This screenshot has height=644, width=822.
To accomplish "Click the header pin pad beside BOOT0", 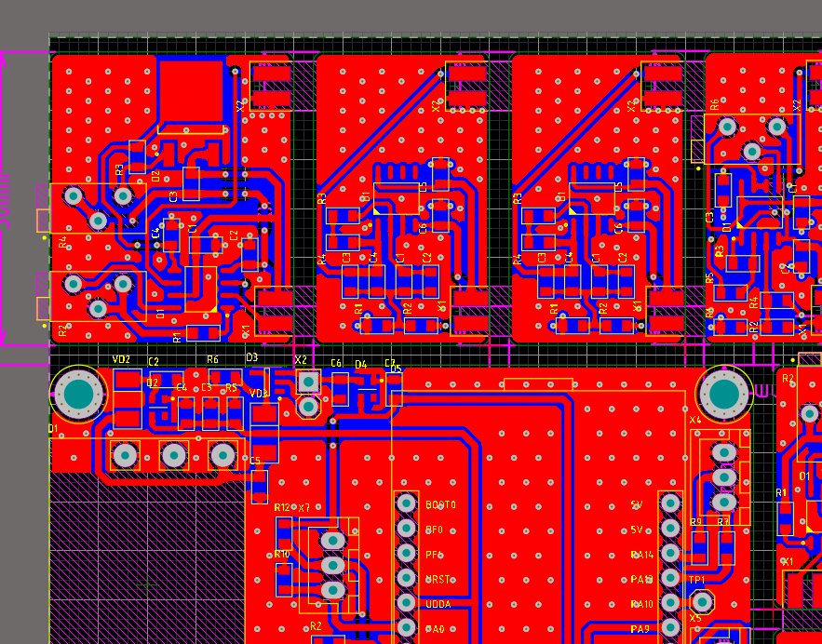I will click(406, 503).
